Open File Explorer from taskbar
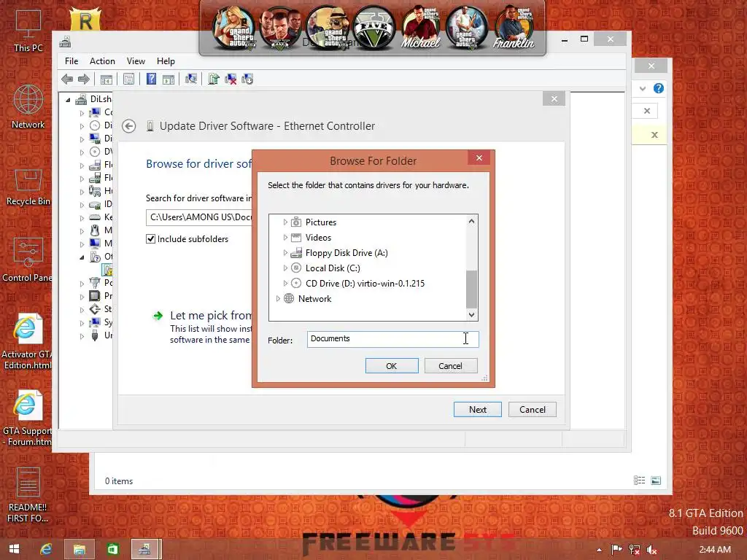This screenshot has height=560, width=747. [79, 549]
